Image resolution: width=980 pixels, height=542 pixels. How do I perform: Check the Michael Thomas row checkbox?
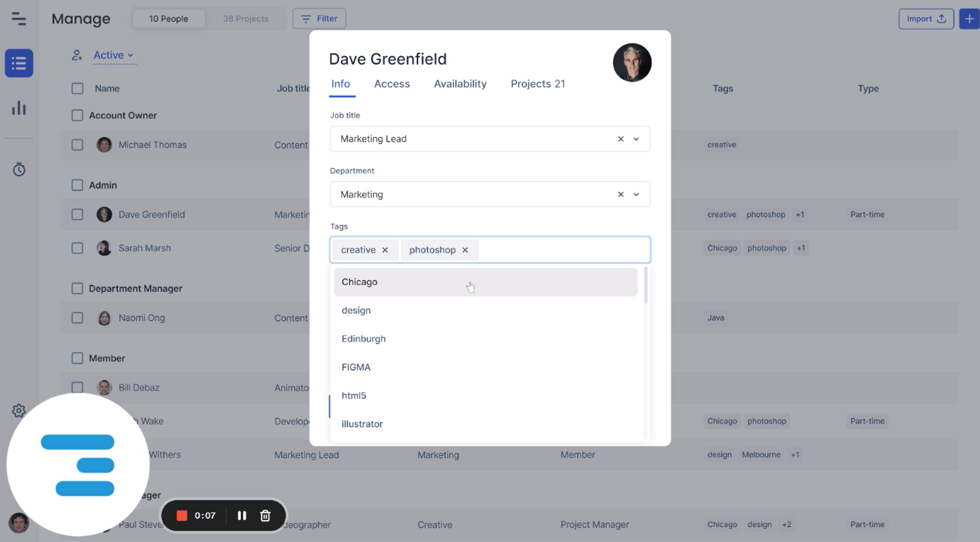click(x=77, y=145)
